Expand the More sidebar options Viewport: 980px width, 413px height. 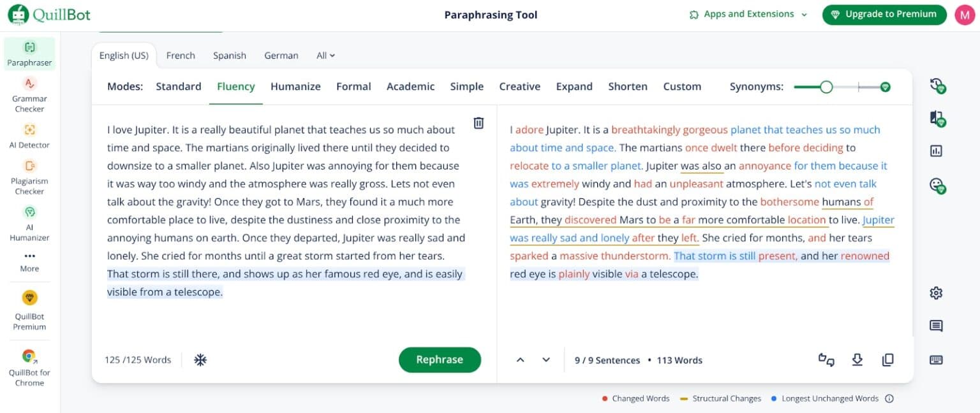[x=29, y=261]
